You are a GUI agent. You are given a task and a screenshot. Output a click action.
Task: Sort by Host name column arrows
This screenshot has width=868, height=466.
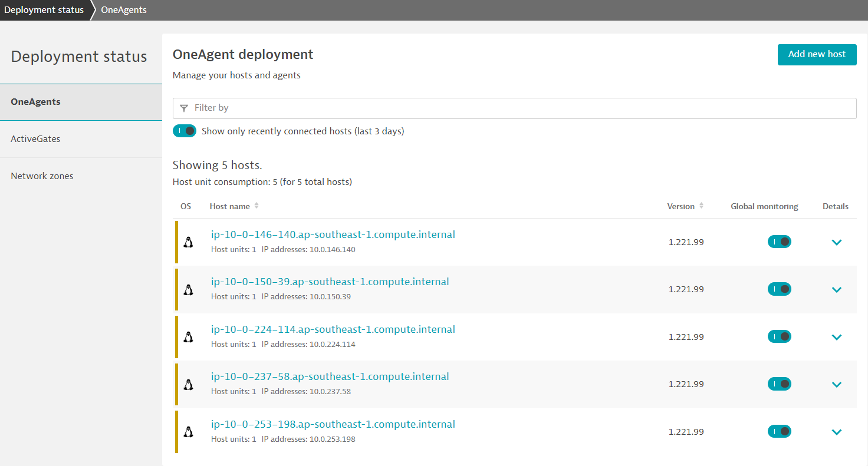(257, 206)
